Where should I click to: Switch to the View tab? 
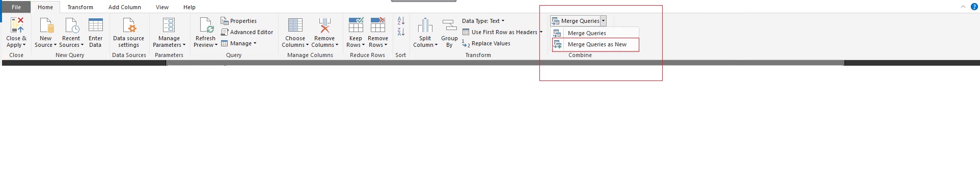pos(162,7)
